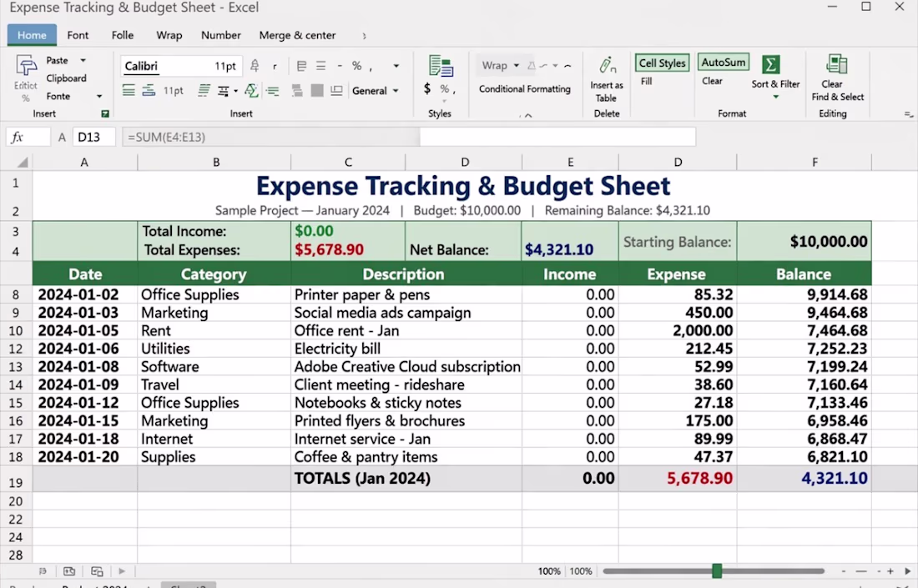The image size is (918, 588).
Task: Open the Paste dropdown arrow
Action: (x=83, y=60)
